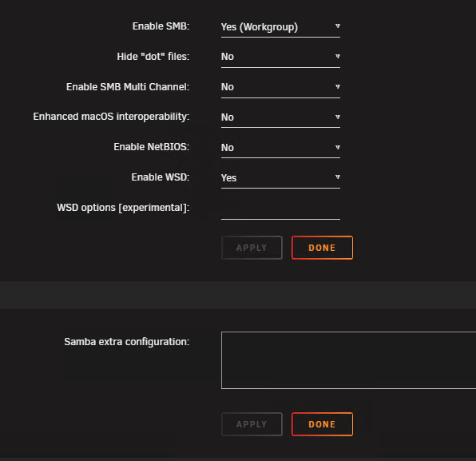The width and height of the screenshot is (476, 461).
Task: Click the arrow icon beside Yes (Workgroup)
Action: coord(338,26)
